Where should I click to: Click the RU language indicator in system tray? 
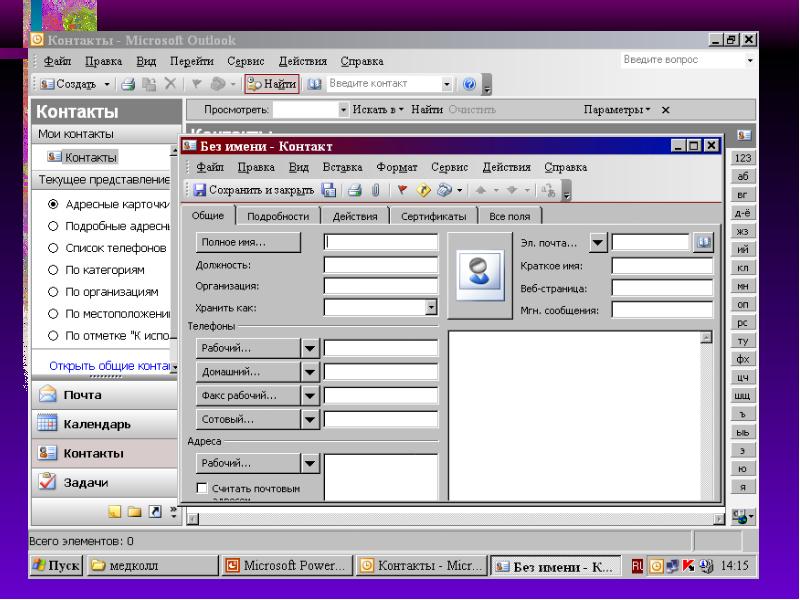click(x=637, y=566)
